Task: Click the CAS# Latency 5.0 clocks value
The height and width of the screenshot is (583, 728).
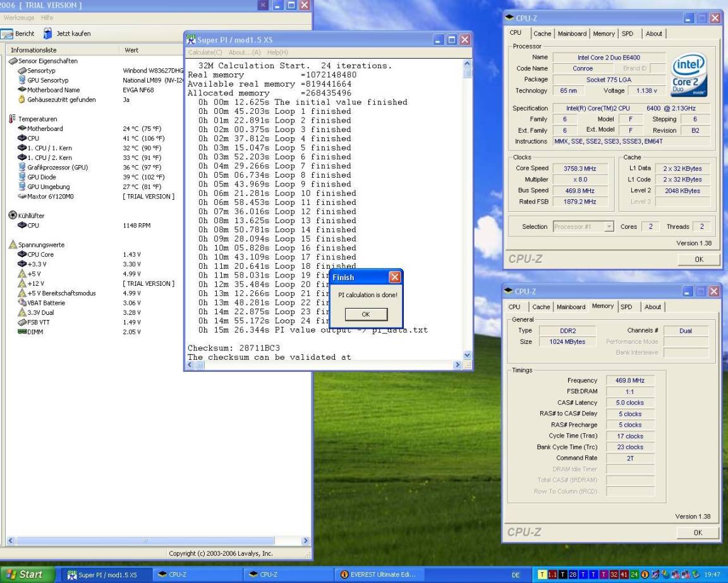Action: (629, 402)
